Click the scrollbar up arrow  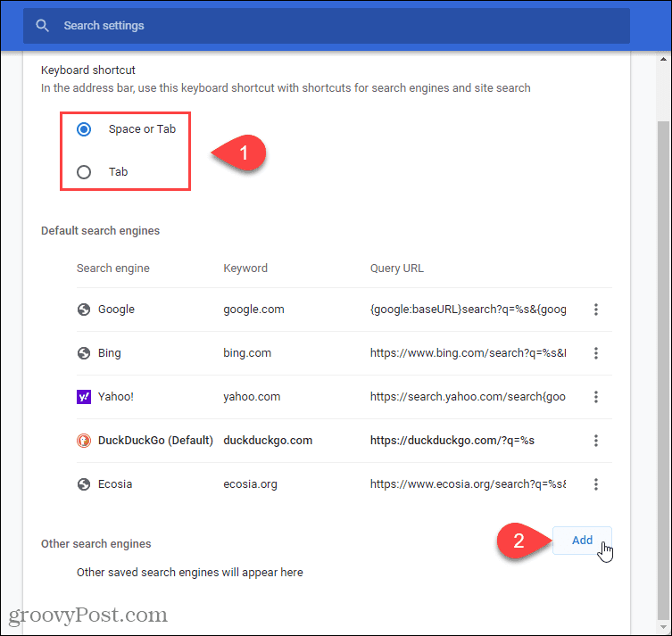point(663,59)
